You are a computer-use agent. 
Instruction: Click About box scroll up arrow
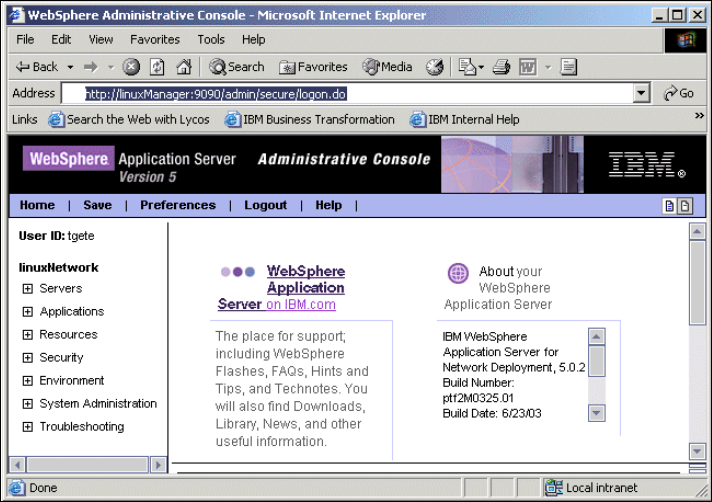(x=597, y=336)
